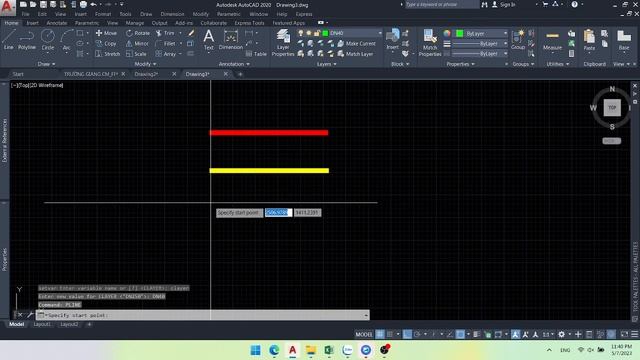Click Match Layer button
Screen dimensions: 640x360
click(x=355, y=54)
